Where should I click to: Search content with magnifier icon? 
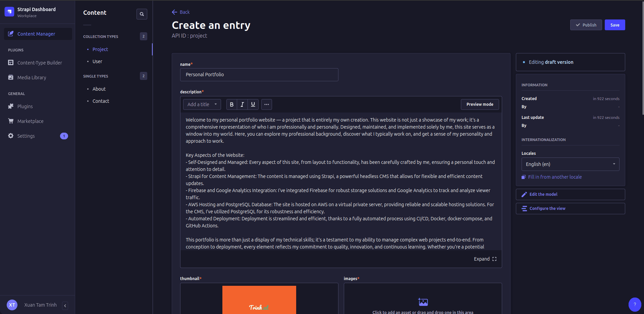[x=142, y=14]
